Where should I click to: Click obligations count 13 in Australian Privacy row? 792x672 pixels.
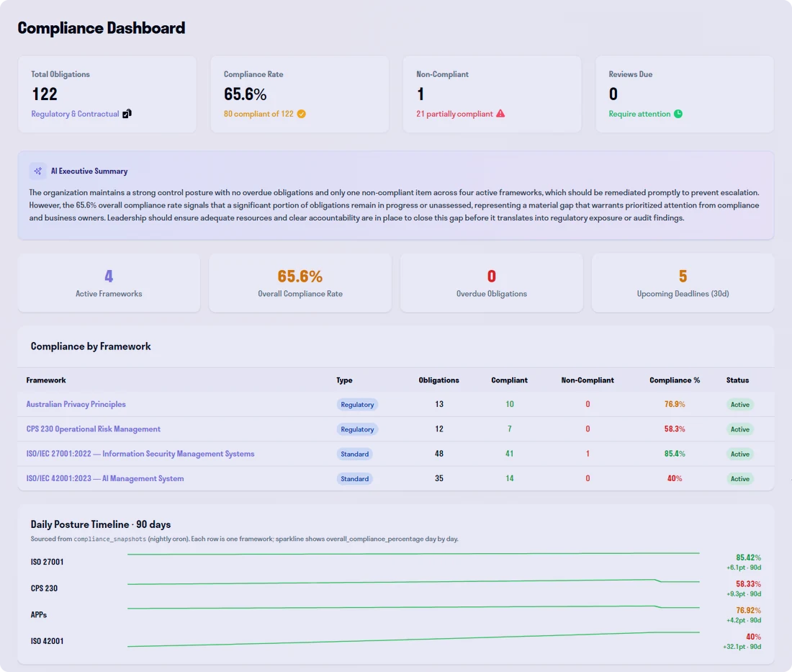(x=439, y=404)
